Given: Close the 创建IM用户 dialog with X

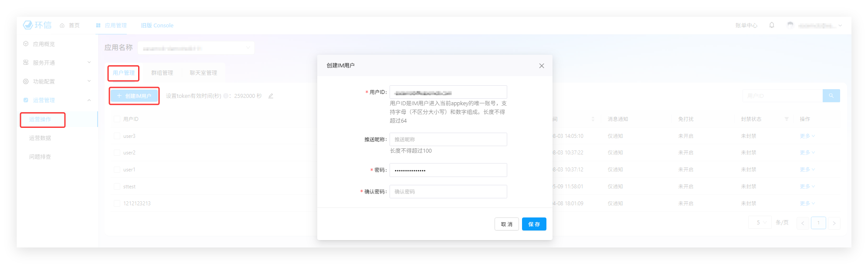Looking at the screenshot, I should (x=542, y=66).
